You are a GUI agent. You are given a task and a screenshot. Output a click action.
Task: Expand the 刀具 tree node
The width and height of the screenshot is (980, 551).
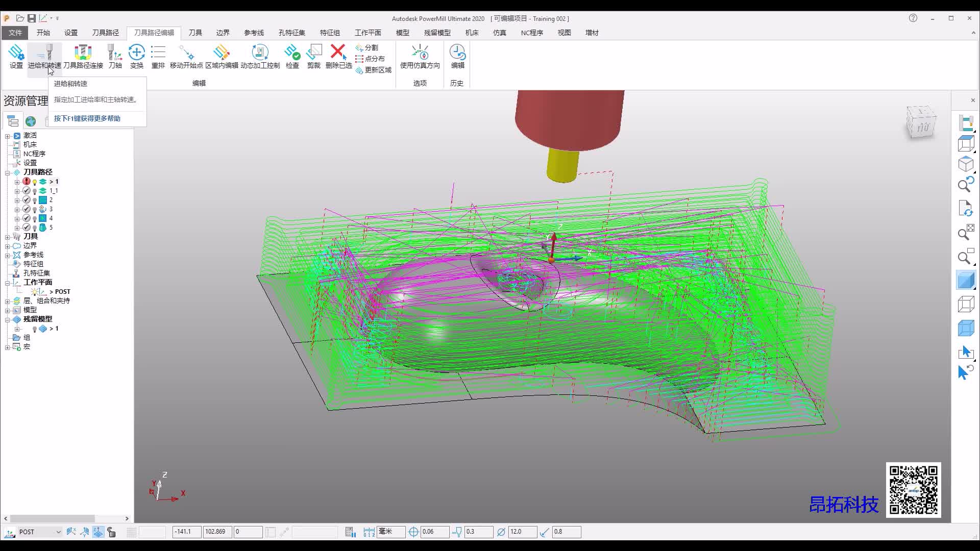(8, 237)
